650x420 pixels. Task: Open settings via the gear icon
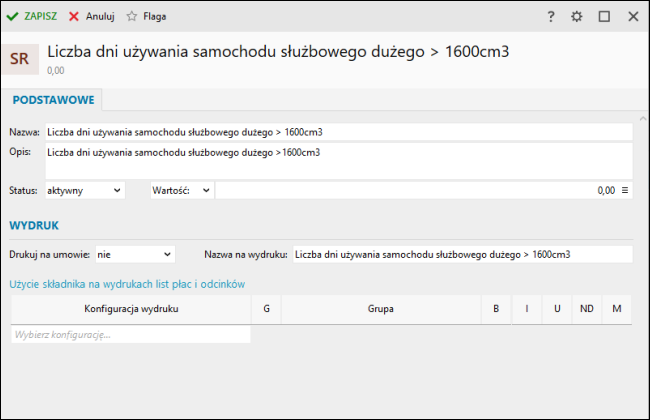pos(577,17)
